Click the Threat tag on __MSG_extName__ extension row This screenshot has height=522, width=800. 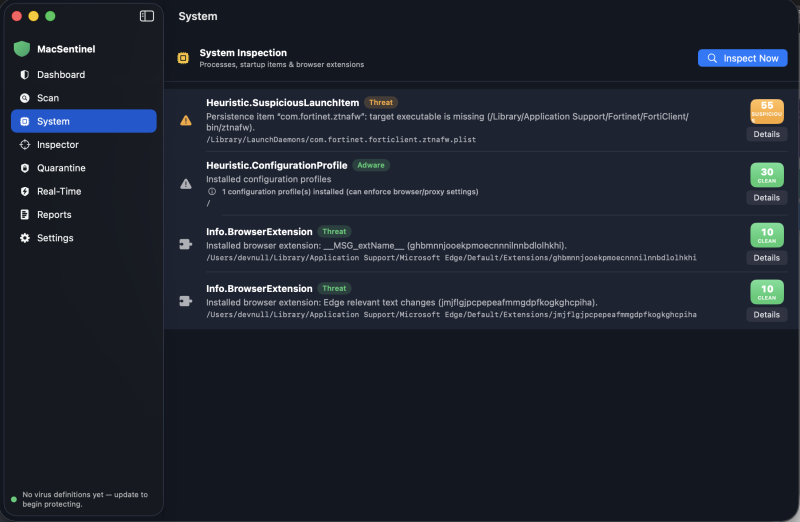point(334,232)
